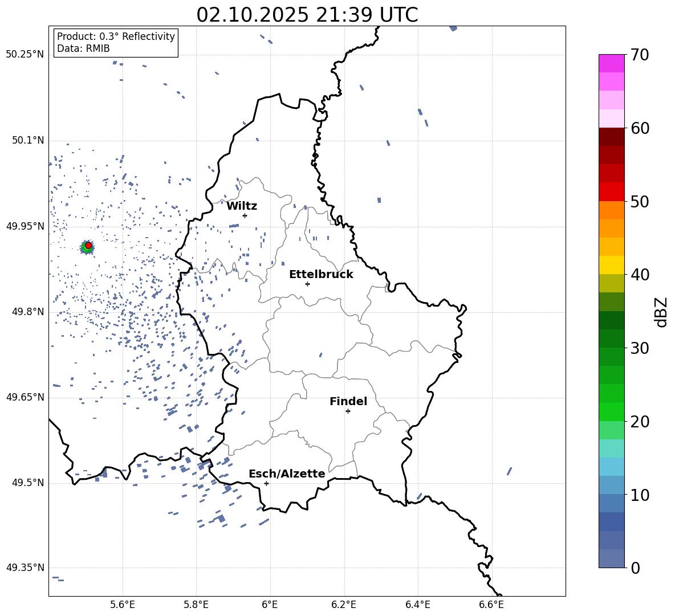Click the colorbar tick label 20
The width and height of the screenshot is (675, 616).
click(x=640, y=422)
